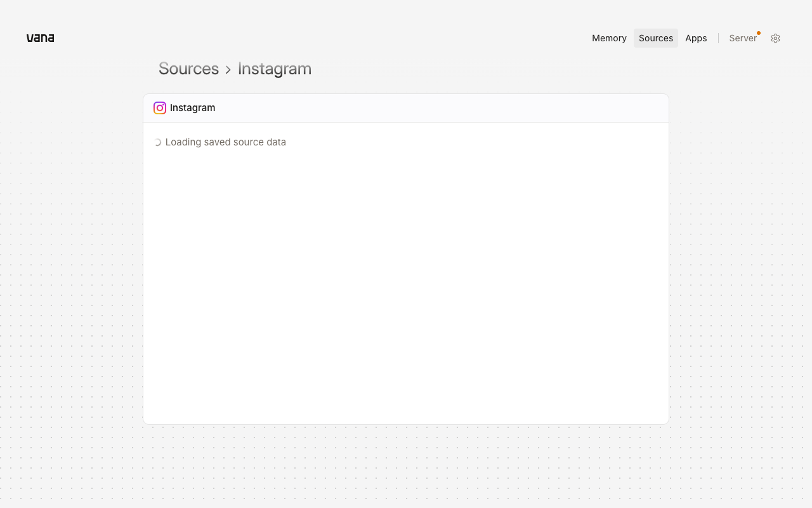Go back via Sources breadcrumb link
Screen dimensions: 812x508
188,69
